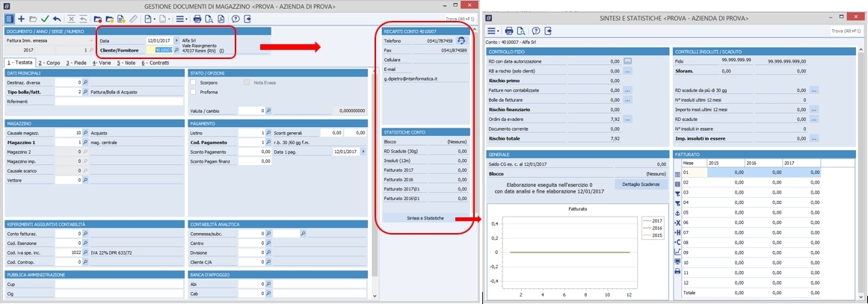Open the date arrow next to Data 1 pag.
Screen dimensions: 868x304
(363, 152)
